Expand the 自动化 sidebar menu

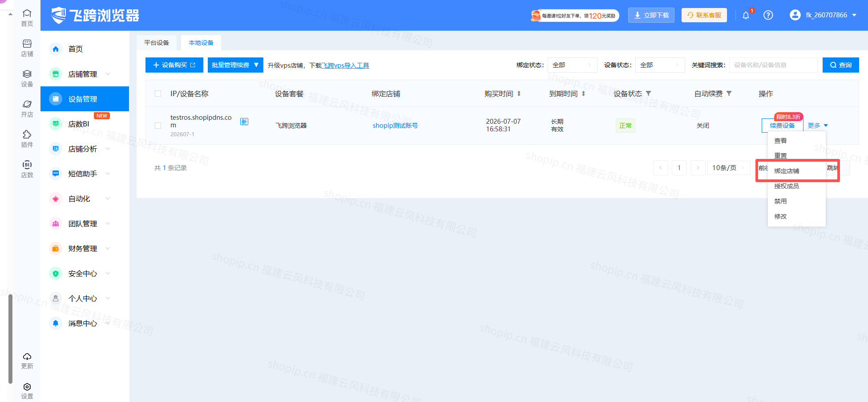[85, 199]
